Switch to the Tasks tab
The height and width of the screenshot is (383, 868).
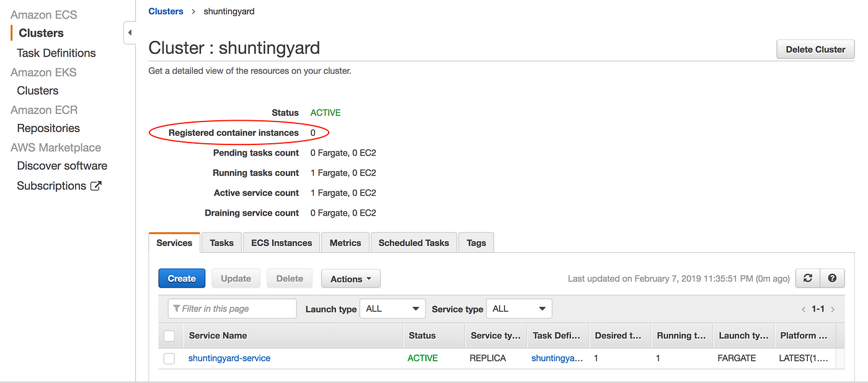coord(221,243)
